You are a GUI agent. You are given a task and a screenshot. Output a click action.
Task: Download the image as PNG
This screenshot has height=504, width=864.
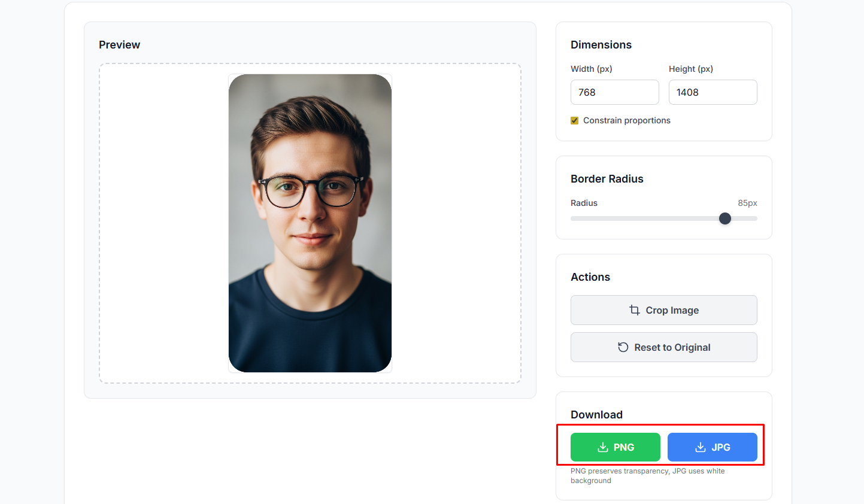pos(616,447)
